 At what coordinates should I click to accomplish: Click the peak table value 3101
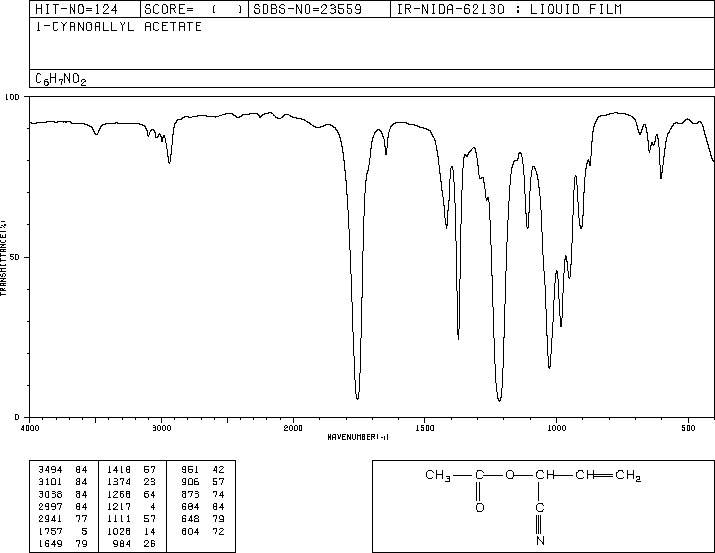(x=50, y=482)
